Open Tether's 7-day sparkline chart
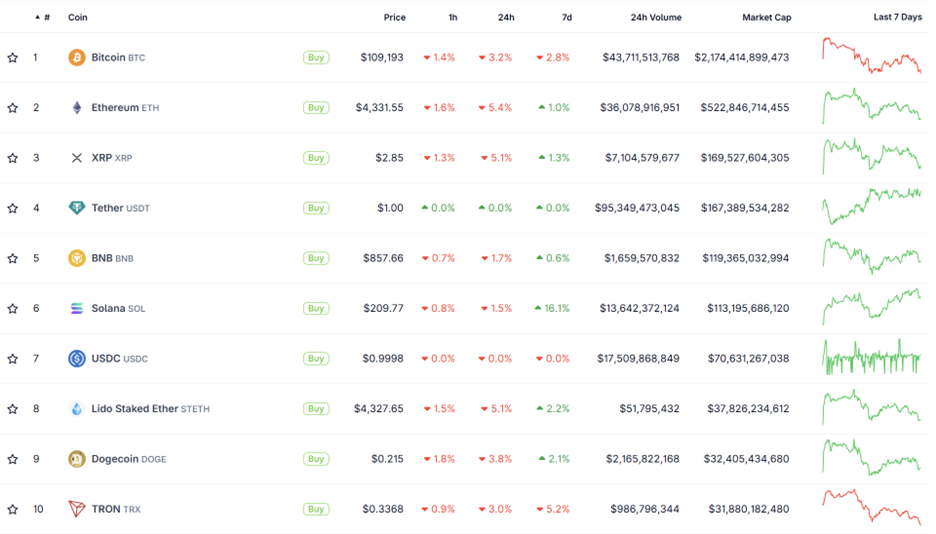This screenshot has width=936, height=534. click(x=872, y=206)
